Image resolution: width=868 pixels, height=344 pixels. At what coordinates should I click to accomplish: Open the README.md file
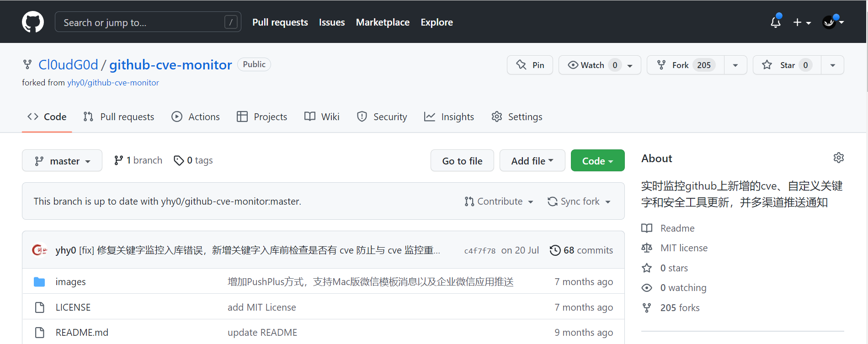82,333
